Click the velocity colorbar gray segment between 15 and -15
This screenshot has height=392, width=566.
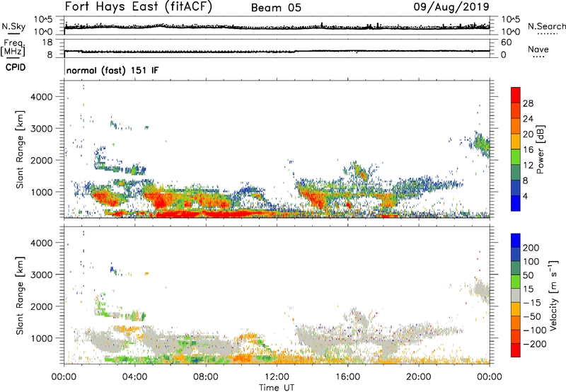point(516,295)
